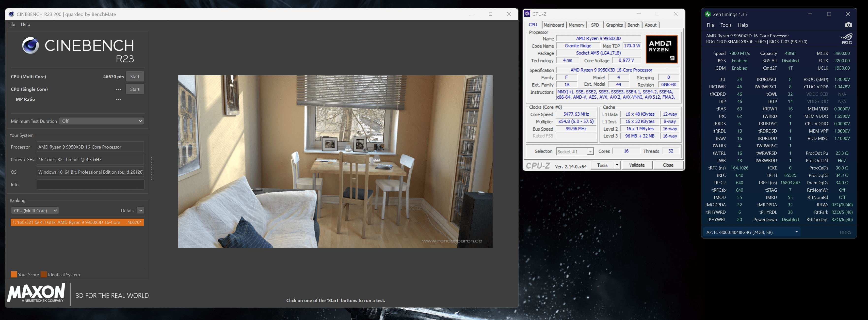Click the ROG logo in ZenTimings
The width and height of the screenshot is (868, 320).
(x=846, y=39)
